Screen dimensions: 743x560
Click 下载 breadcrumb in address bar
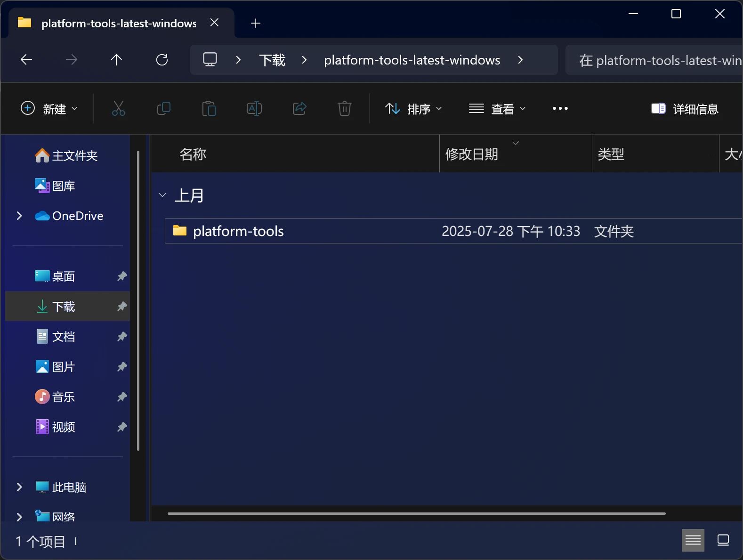(272, 60)
